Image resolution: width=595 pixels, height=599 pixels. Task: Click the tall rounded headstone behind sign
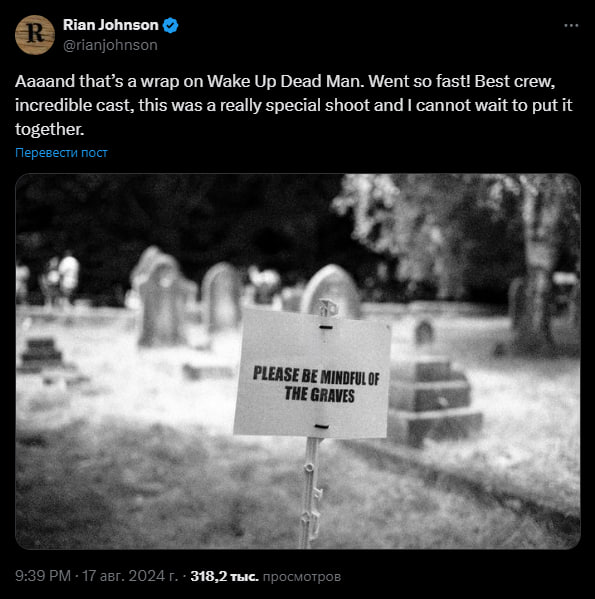click(x=331, y=290)
